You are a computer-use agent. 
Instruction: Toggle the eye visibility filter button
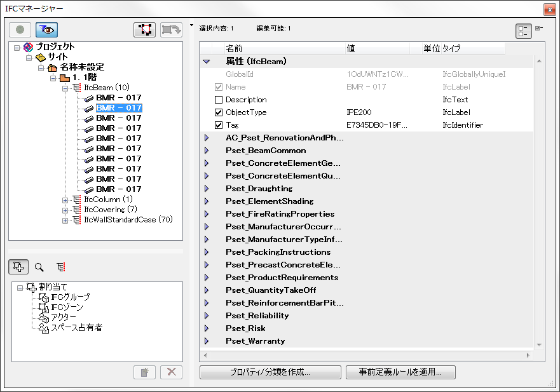tap(46, 30)
